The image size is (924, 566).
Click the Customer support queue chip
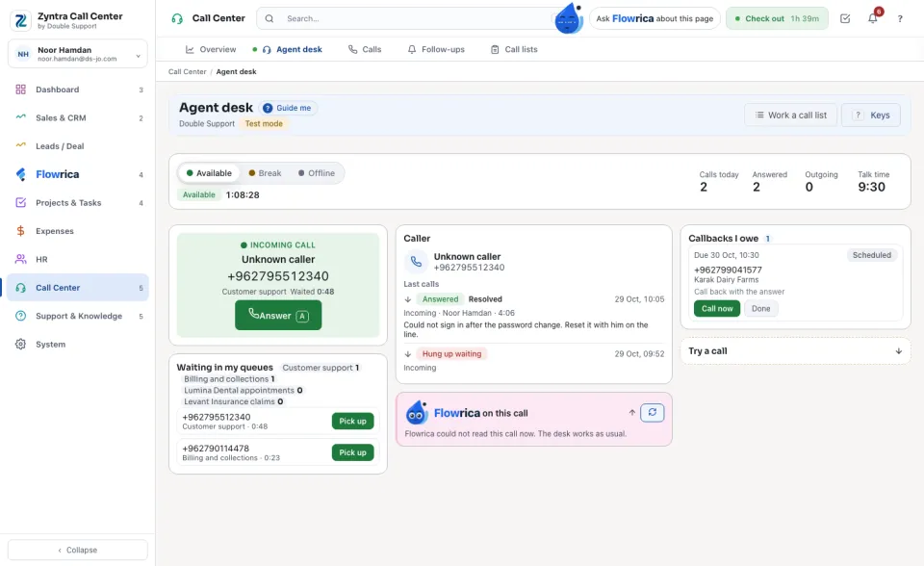tap(321, 368)
